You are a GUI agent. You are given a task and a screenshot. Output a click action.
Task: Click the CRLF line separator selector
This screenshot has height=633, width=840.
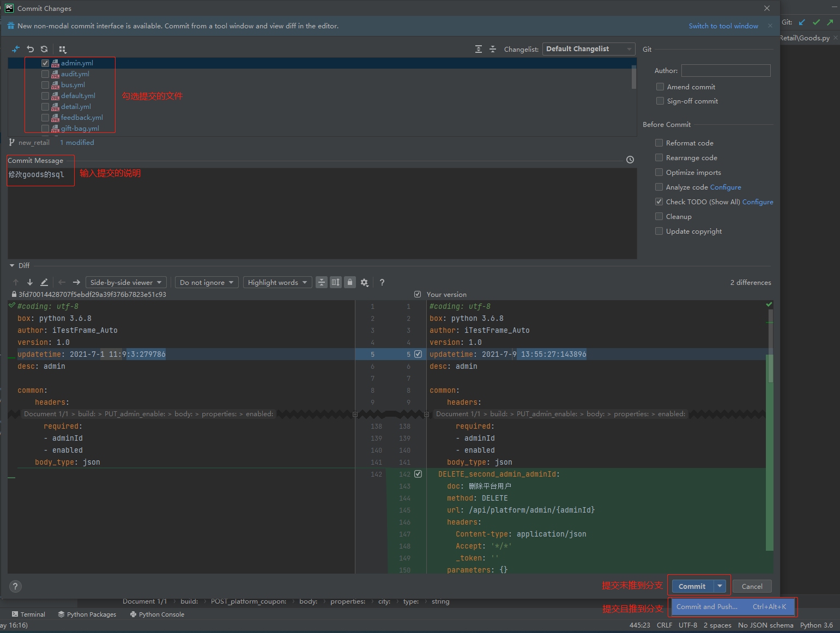click(664, 625)
